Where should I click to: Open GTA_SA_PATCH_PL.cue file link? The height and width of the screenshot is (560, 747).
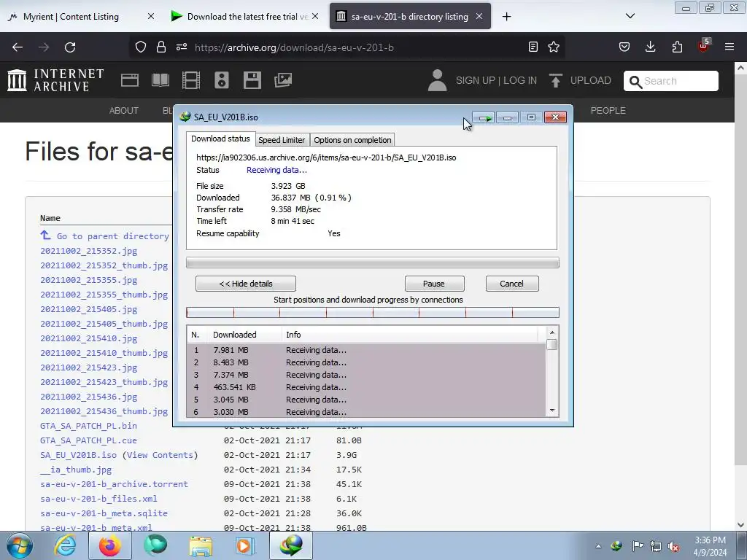click(88, 440)
